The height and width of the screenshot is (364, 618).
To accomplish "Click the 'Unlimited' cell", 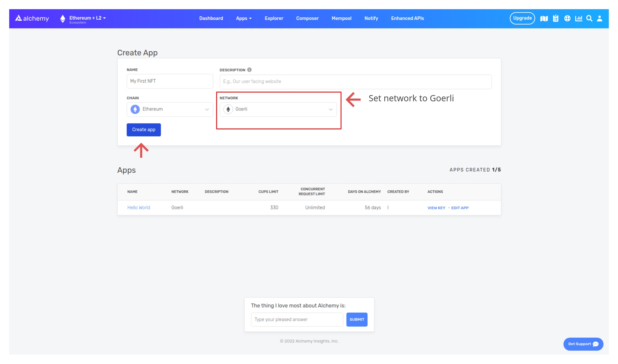I will point(315,207).
